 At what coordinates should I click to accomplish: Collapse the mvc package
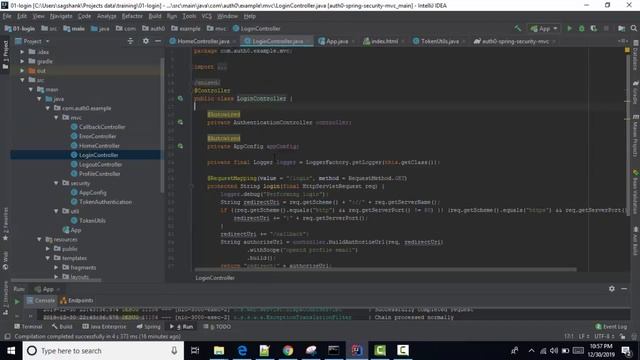pyautogui.click(x=56, y=118)
